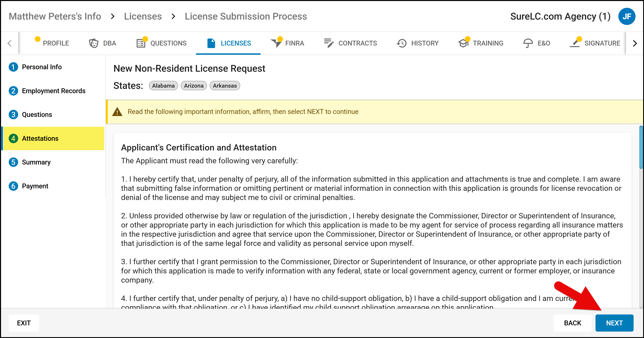Image resolution: width=644 pixels, height=338 pixels.
Task: Click the step 2 number badge
Action: 13,91
